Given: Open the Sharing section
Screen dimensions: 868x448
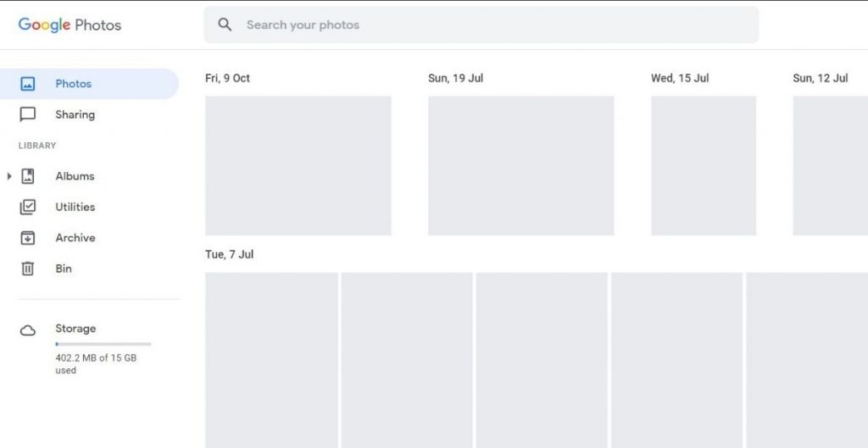Looking at the screenshot, I should pyautogui.click(x=75, y=114).
